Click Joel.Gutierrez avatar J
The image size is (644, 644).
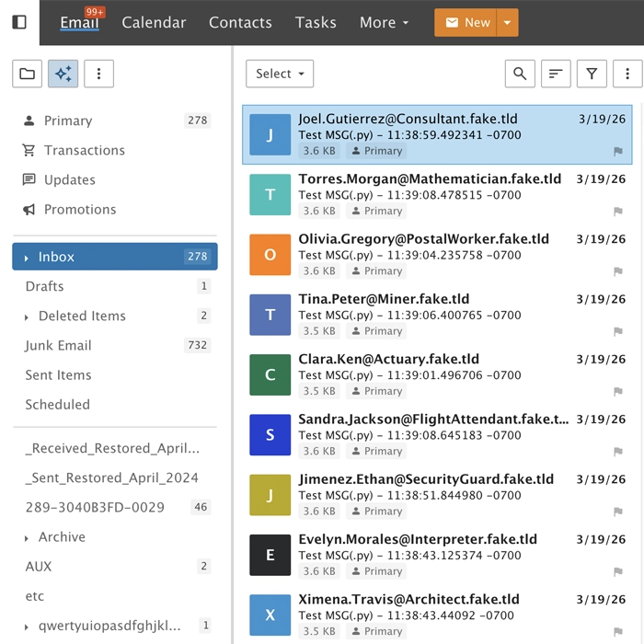(270, 134)
